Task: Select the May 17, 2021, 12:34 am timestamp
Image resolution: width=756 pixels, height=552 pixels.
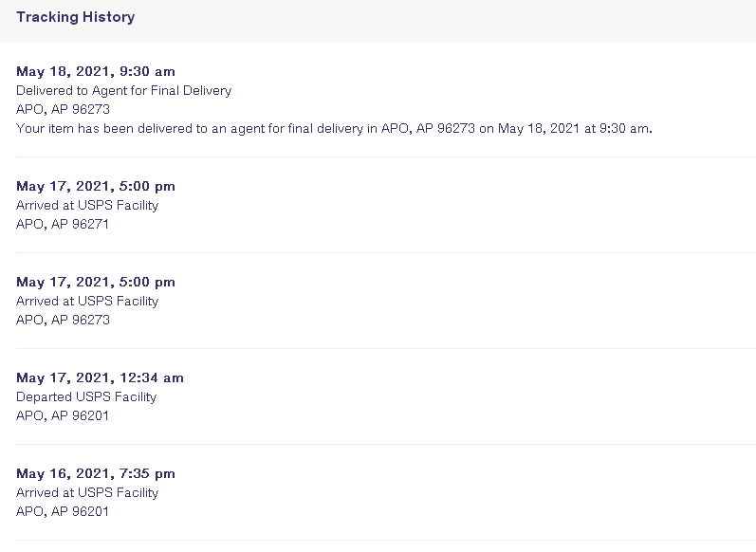Action: (100, 378)
